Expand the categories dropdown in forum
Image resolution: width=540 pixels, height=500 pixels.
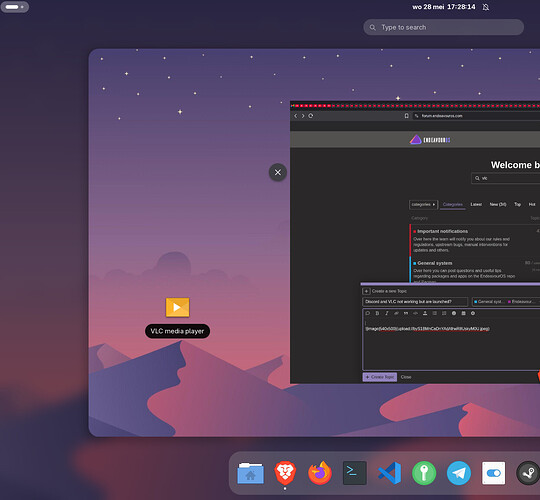point(423,205)
